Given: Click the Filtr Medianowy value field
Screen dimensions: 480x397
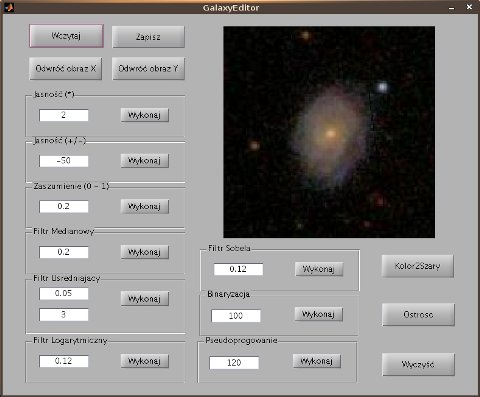Looking at the screenshot, I should 64,252.
